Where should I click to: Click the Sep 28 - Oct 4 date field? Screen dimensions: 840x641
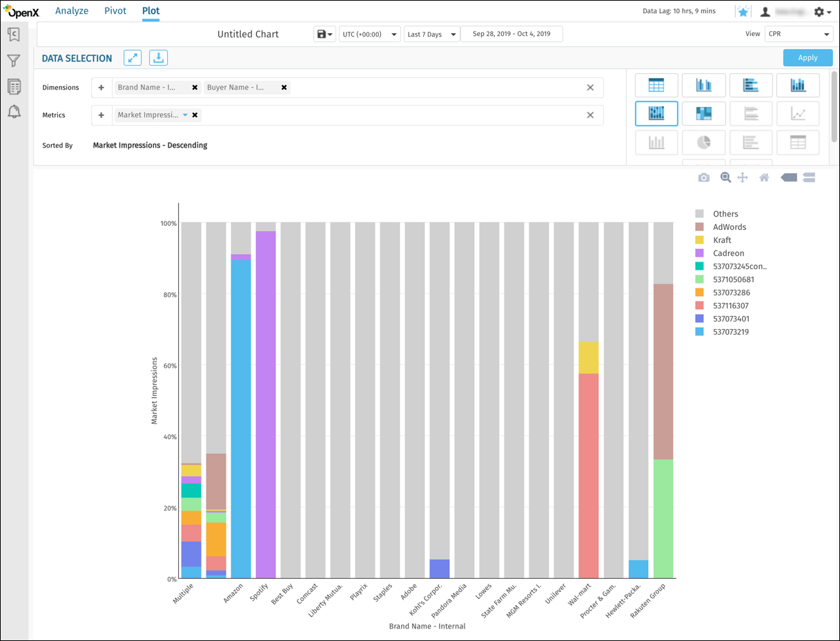point(511,34)
